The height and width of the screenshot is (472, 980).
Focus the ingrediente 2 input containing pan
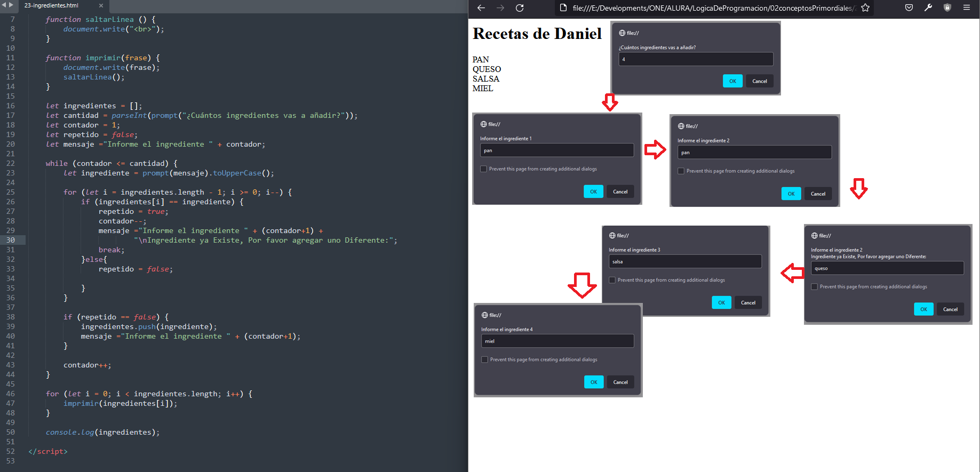click(754, 153)
